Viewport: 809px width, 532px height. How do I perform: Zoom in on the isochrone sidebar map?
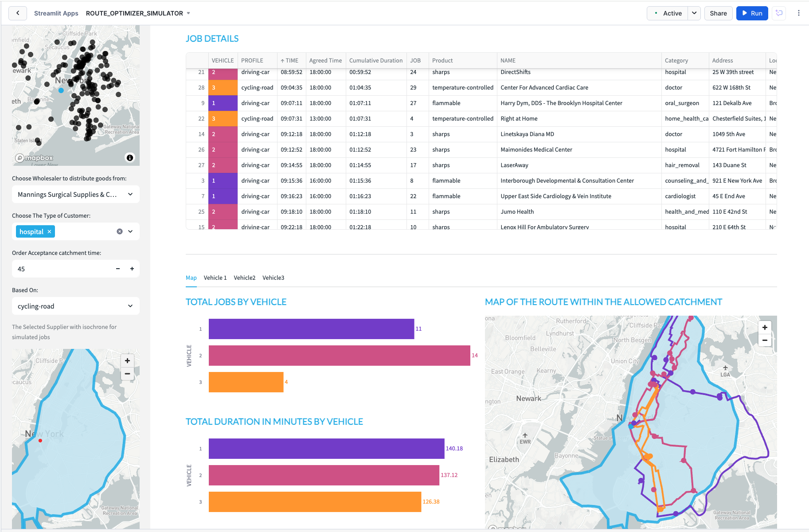(127, 361)
